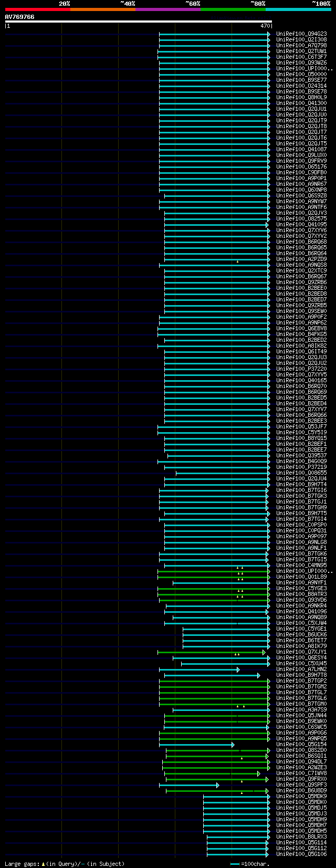This screenshot has height=868, width=336.
Task: Open hit UniRef100_C6T3F7
Action: click(x=301, y=57)
